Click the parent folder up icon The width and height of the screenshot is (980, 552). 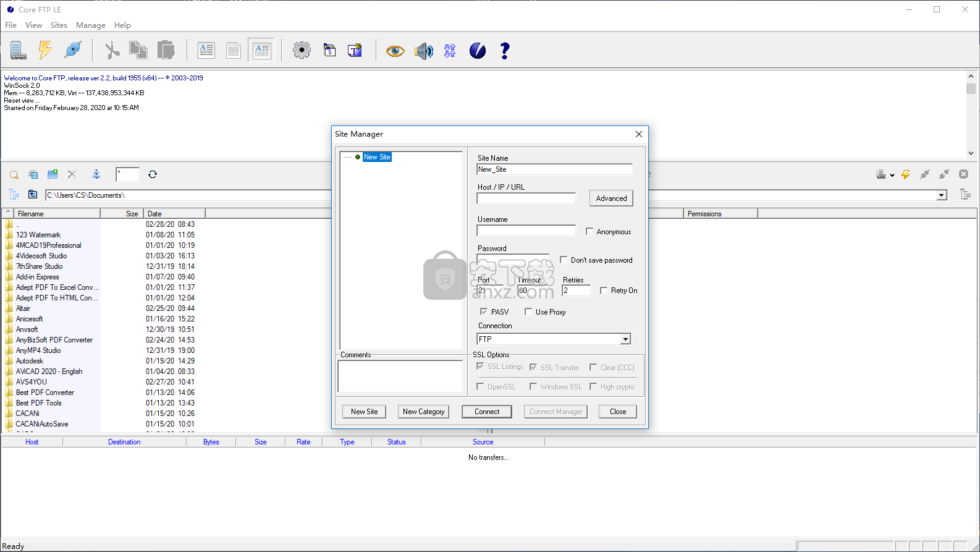coord(33,195)
